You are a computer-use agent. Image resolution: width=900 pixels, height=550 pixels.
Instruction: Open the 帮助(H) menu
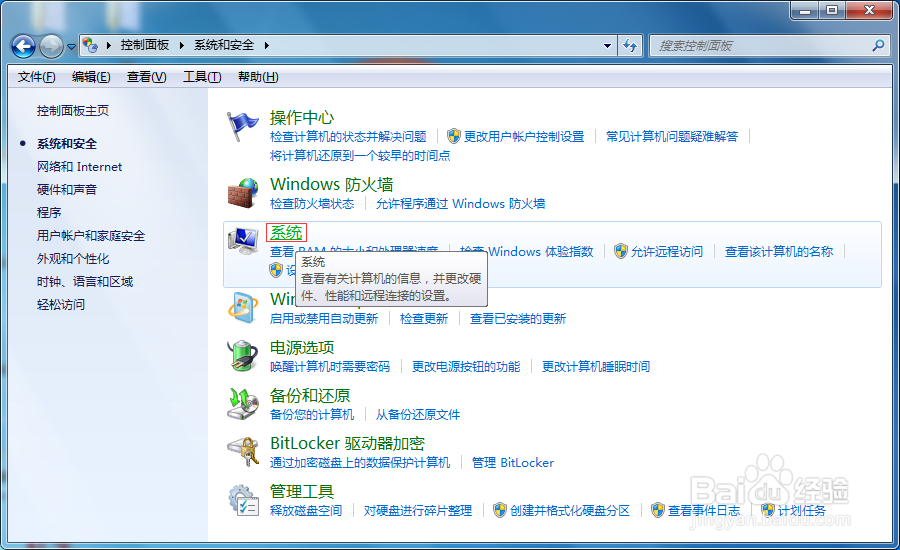(258, 77)
